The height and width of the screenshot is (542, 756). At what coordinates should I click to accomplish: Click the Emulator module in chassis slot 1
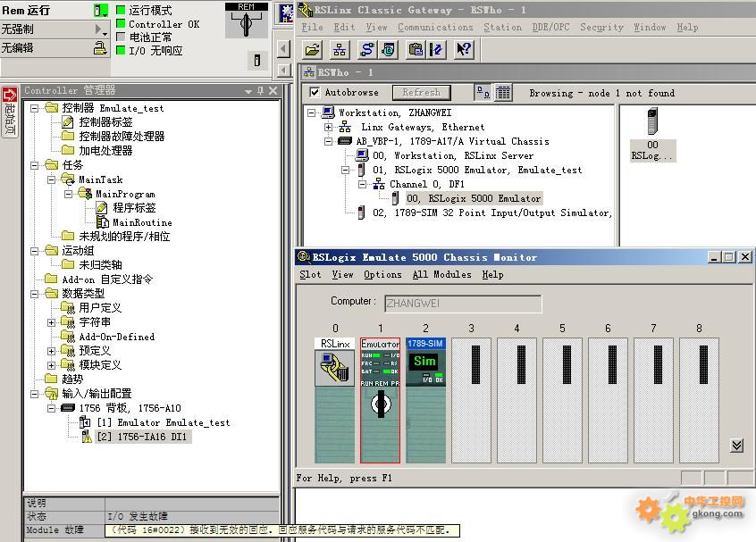tap(380, 400)
